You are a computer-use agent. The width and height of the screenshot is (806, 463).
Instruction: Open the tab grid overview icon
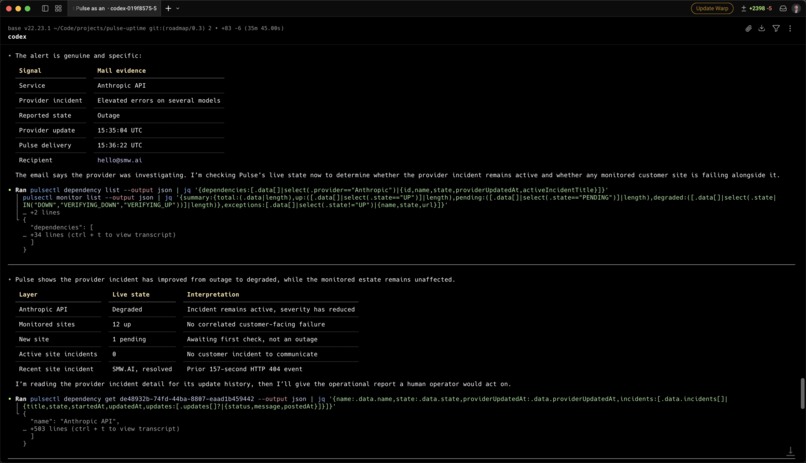58,8
